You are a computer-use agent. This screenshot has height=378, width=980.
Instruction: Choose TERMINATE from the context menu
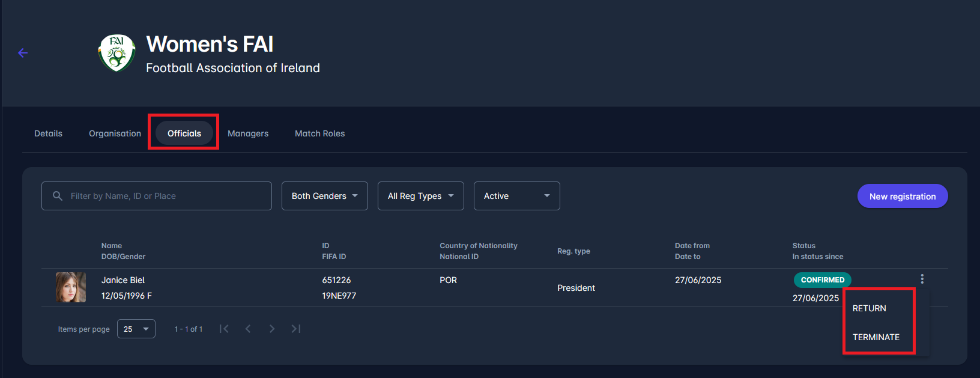[876, 337]
